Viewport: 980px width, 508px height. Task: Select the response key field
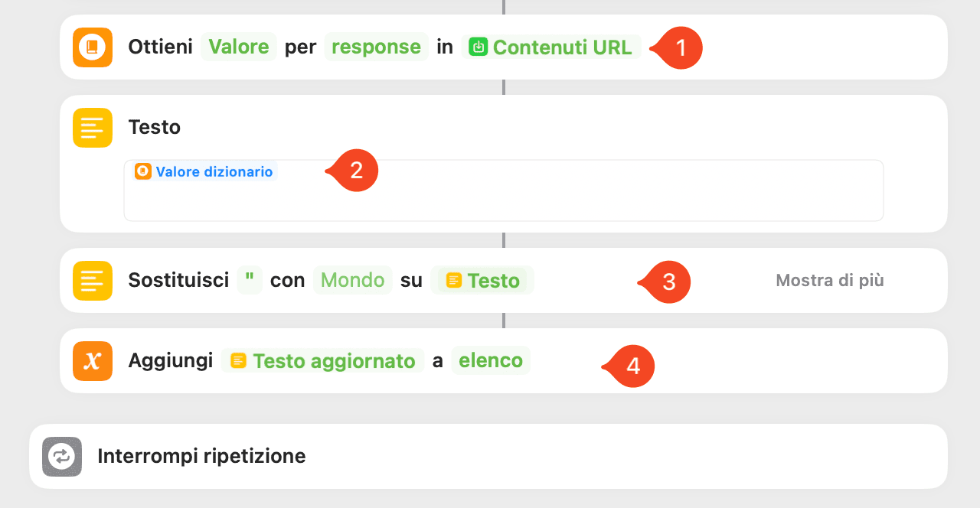click(x=376, y=47)
